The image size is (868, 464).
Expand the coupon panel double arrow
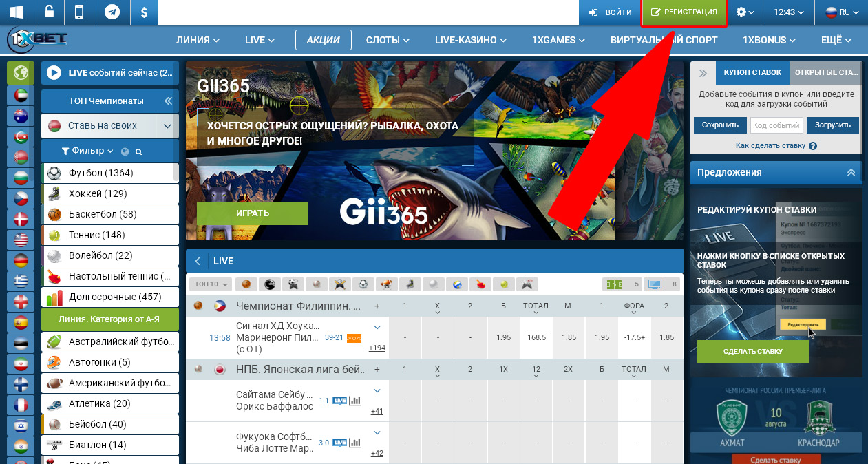click(703, 72)
